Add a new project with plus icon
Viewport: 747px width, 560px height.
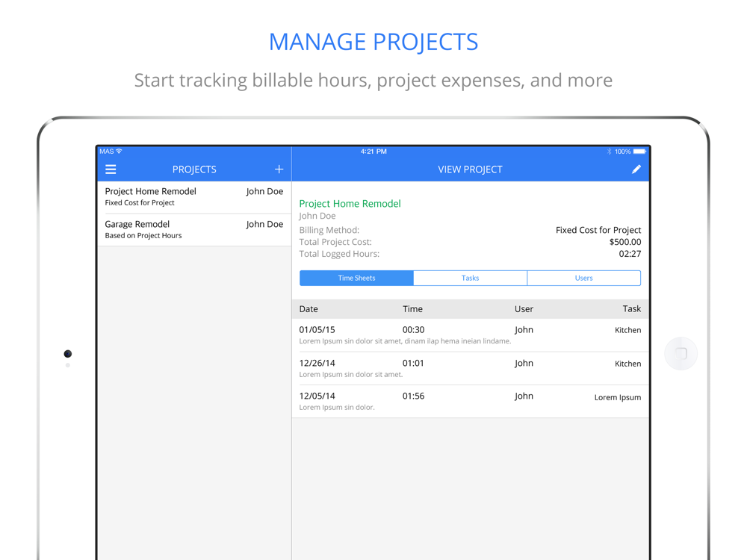click(x=279, y=169)
